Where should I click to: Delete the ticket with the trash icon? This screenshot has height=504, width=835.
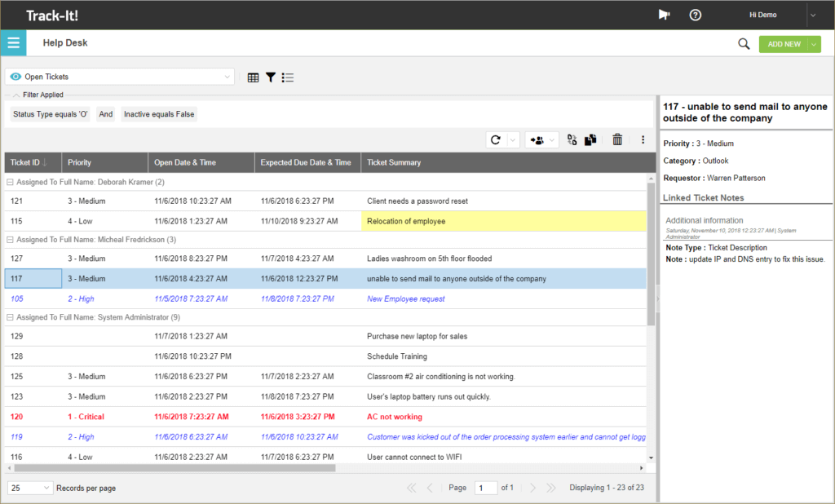[617, 139]
